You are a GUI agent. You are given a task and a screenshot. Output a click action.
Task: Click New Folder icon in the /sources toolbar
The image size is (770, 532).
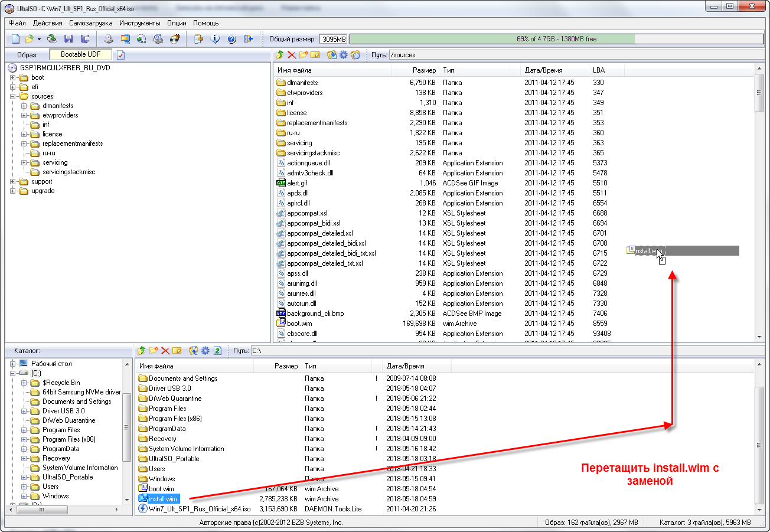pos(304,55)
